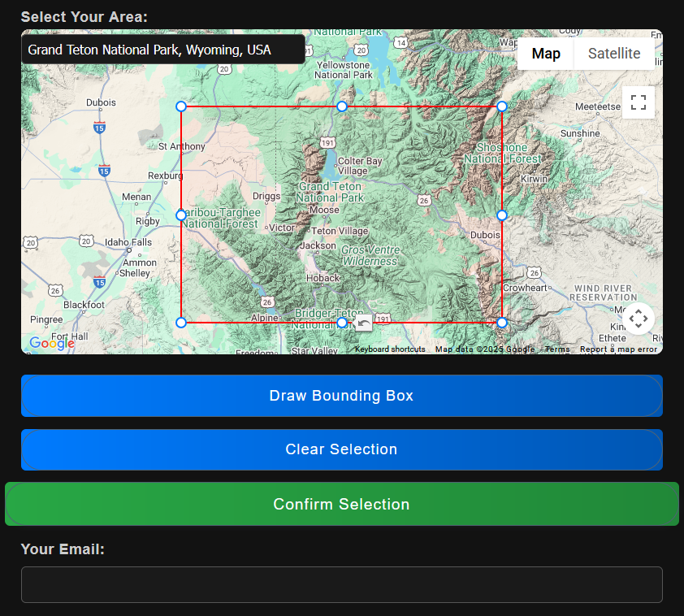Click the Blackfoot town label

click(84, 305)
